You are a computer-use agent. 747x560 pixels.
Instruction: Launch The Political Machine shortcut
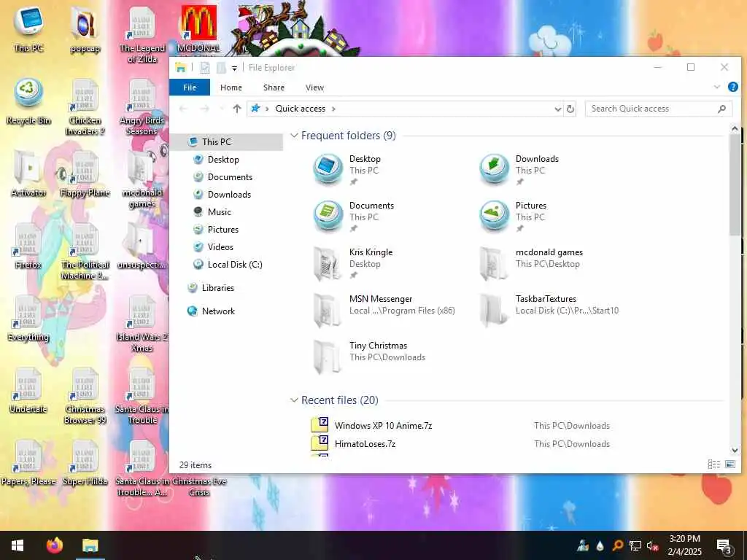[x=85, y=252]
